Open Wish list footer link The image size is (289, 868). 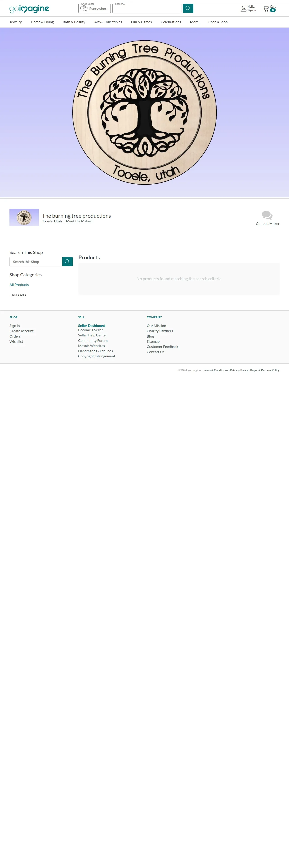(16, 341)
